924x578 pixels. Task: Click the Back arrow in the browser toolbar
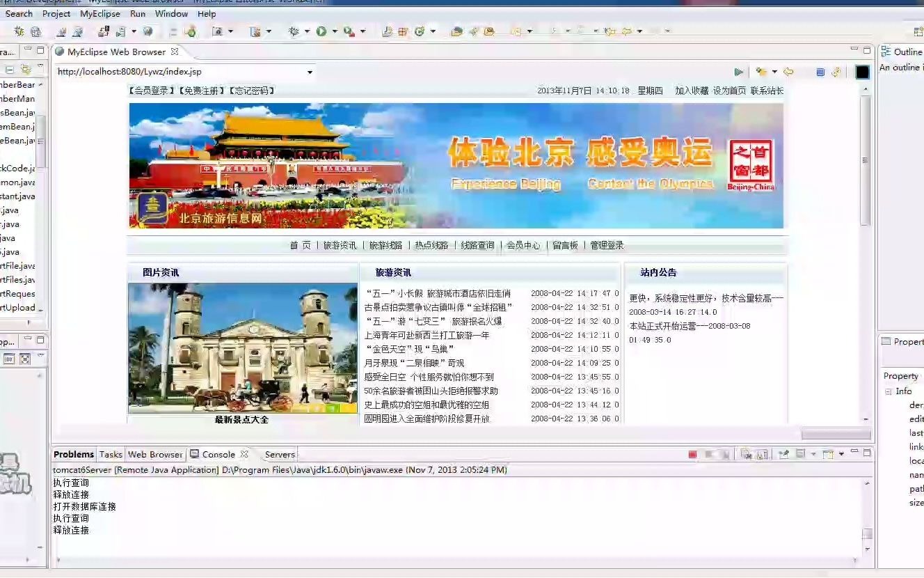(x=788, y=72)
